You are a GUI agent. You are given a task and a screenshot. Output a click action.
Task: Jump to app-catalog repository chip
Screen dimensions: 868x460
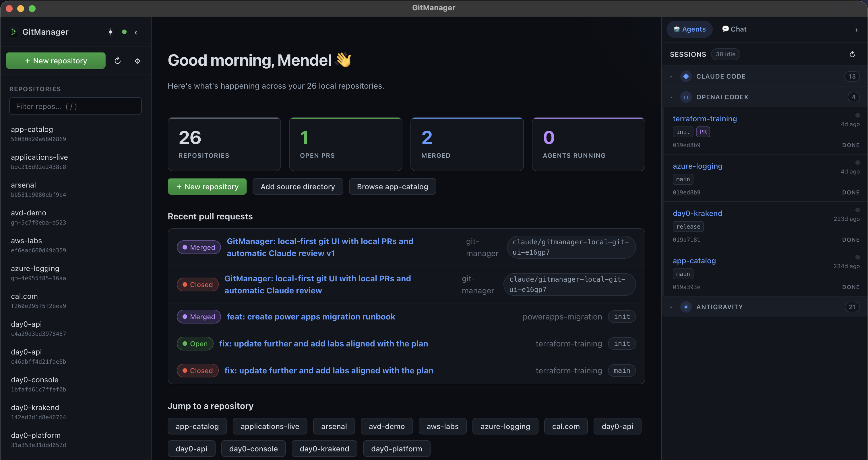click(197, 426)
